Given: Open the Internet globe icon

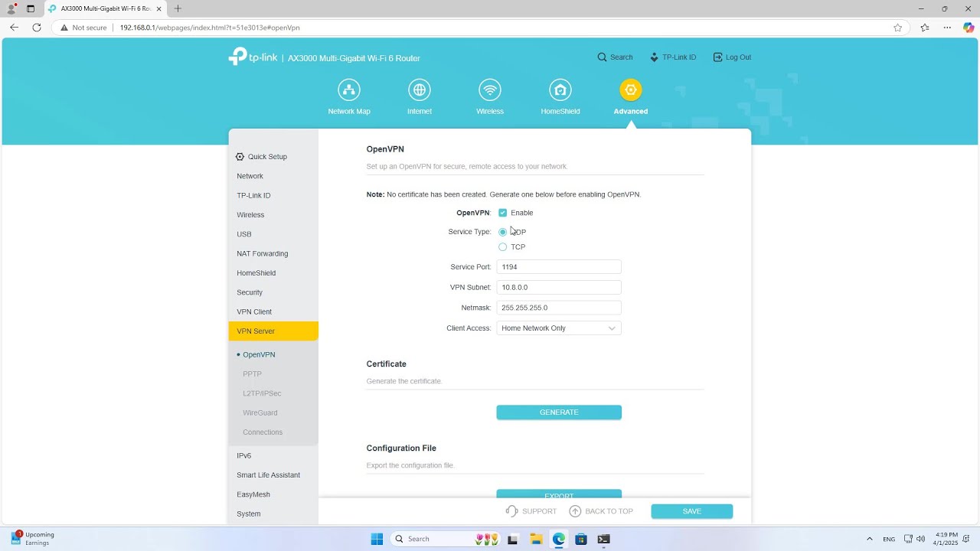Looking at the screenshot, I should 420,90.
